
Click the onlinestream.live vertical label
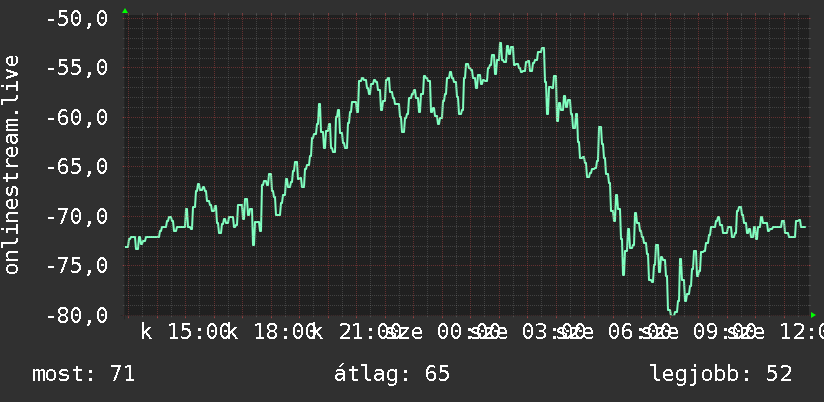click(x=11, y=164)
